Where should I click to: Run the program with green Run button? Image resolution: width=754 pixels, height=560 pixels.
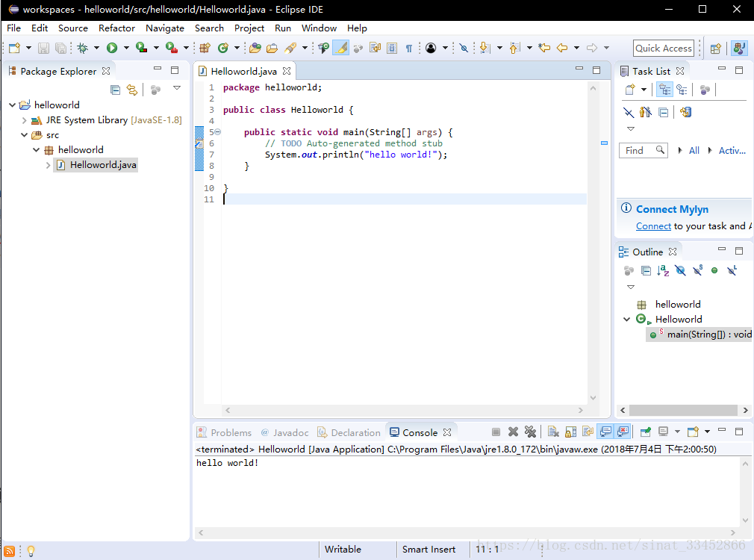[x=112, y=48]
